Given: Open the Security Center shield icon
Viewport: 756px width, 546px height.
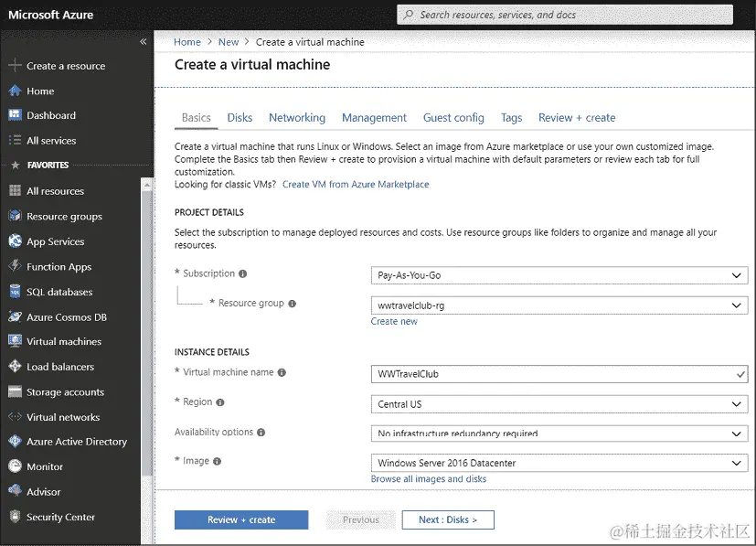Looking at the screenshot, I should (x=15, y=516).
